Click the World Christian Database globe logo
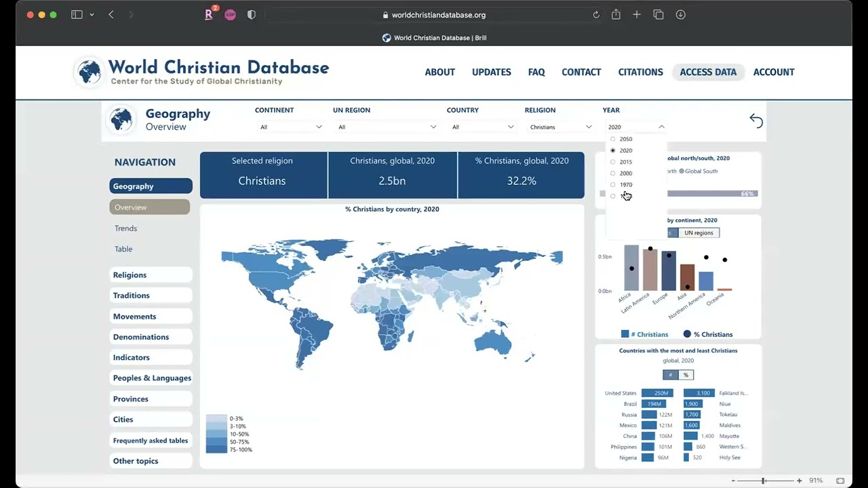The height and width of the screenshot is (488, 868). (x=90, y=72)
